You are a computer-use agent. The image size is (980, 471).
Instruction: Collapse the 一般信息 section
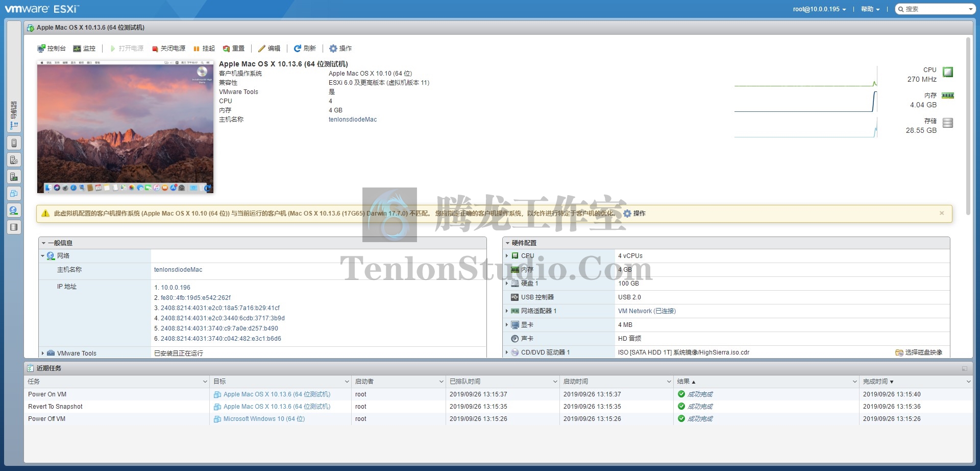point(43,243)
